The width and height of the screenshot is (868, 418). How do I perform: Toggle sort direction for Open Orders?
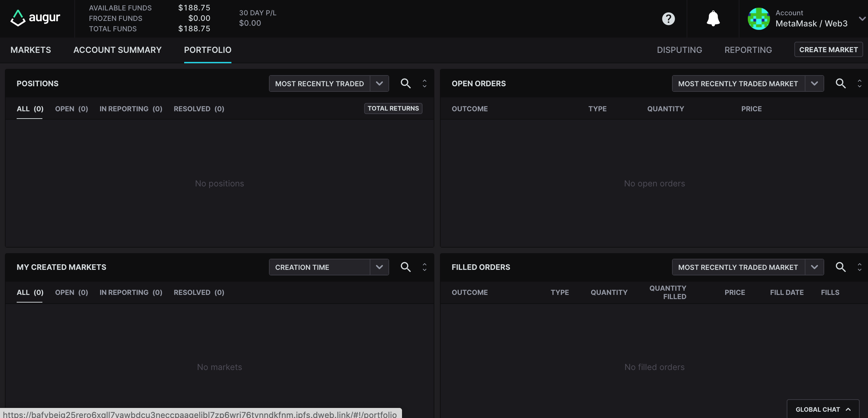coord(860,83)
